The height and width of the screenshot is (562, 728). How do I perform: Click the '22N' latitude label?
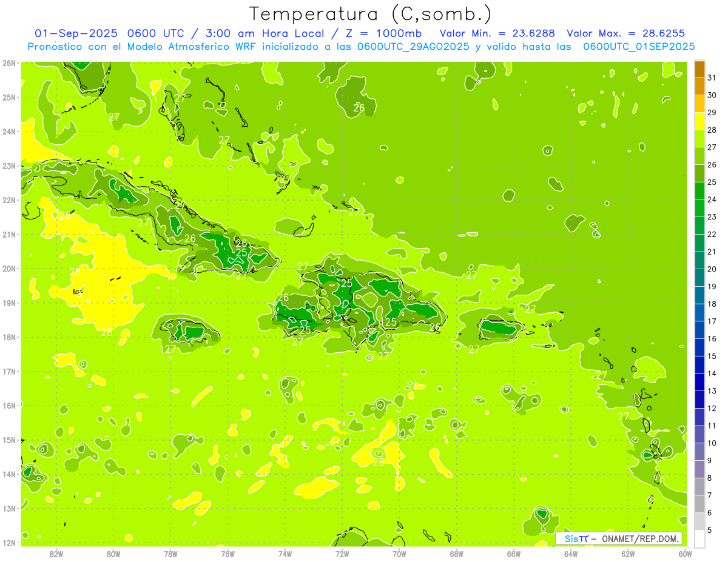coord(8,200)
